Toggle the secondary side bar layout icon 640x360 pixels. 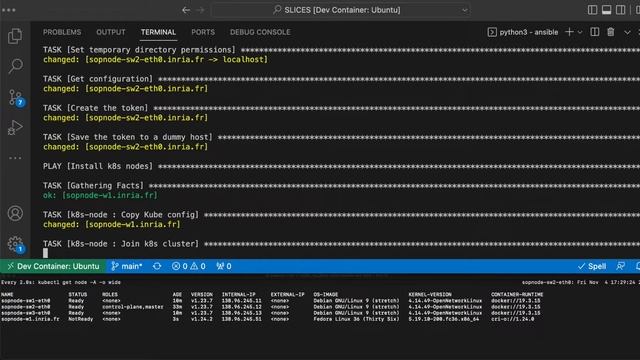(x=620, y=10)
